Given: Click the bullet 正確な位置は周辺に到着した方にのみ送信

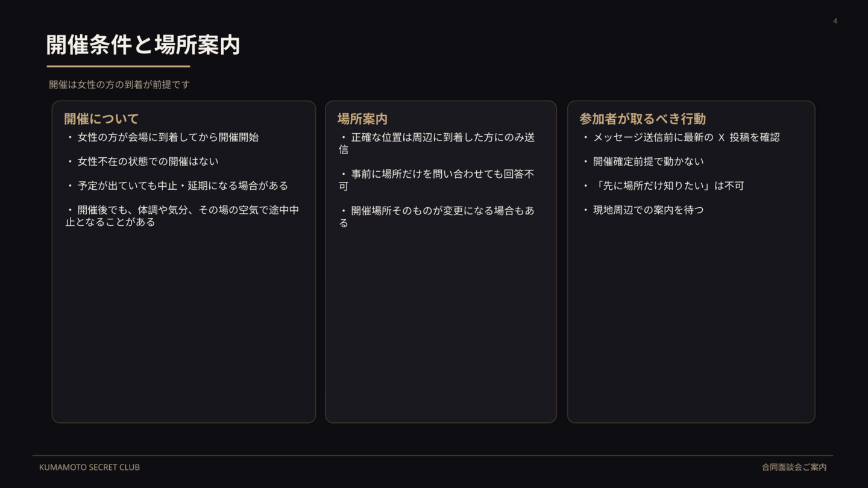Looking at the screenshot, I should (436, 143).
